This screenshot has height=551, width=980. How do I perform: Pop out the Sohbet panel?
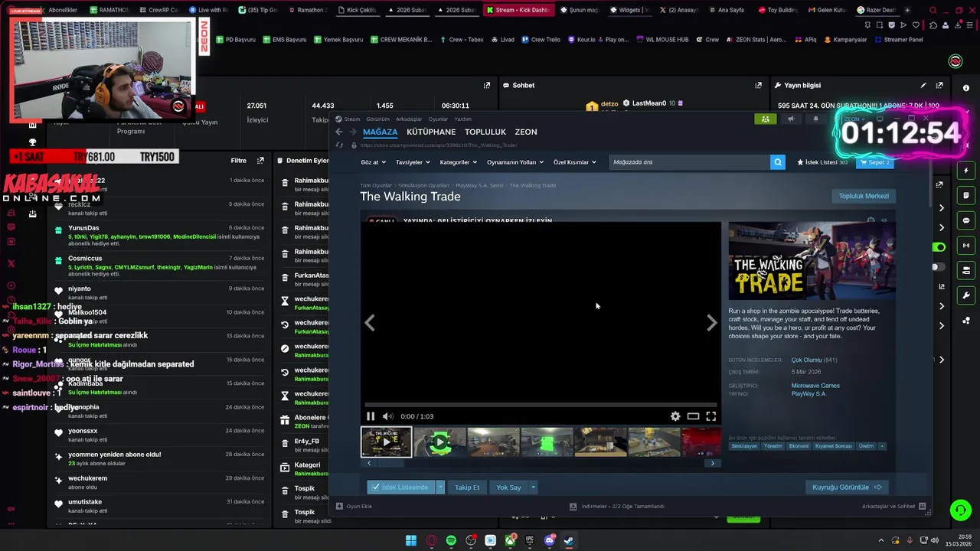[759, 85]
